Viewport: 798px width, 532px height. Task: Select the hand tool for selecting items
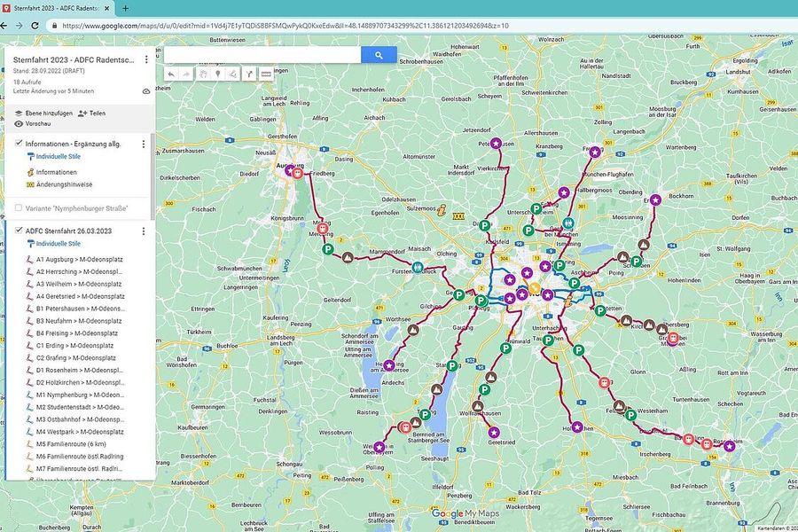point(202,74)
